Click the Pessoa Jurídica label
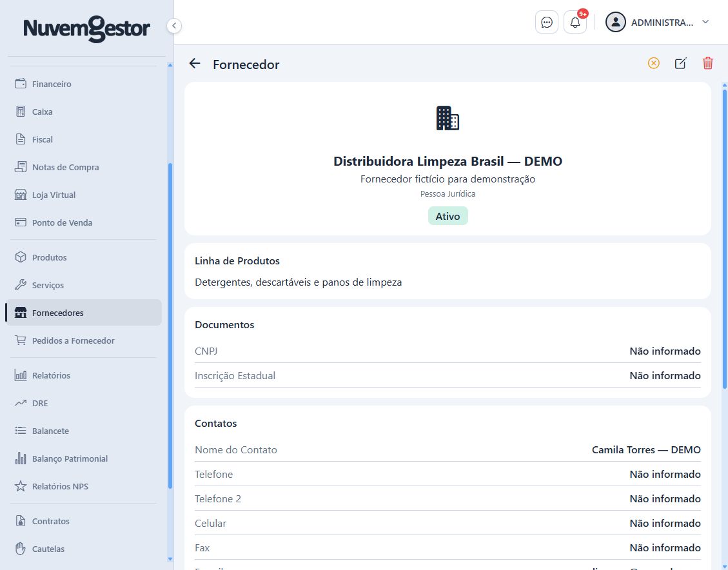 pyautogui.click(x=448, y=193)
